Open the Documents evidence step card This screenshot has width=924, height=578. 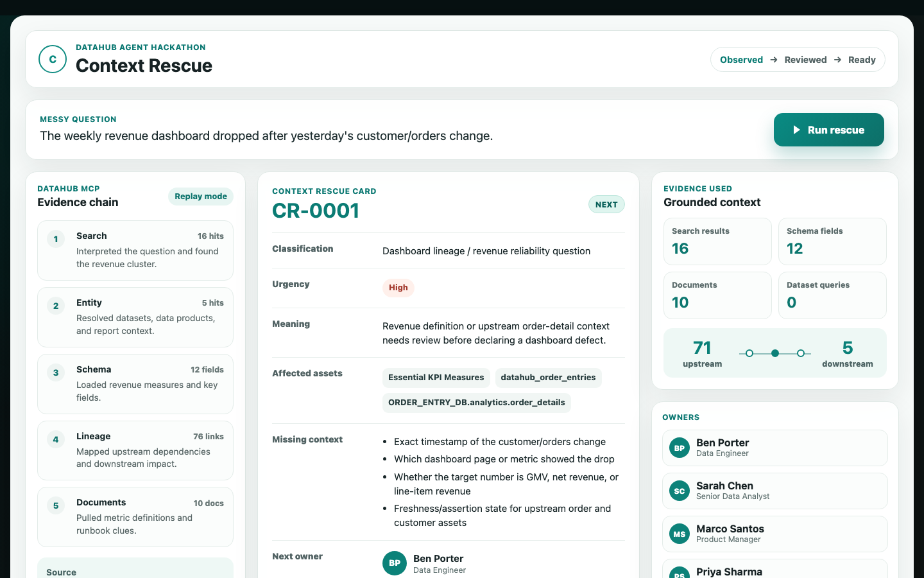point(135,517)
